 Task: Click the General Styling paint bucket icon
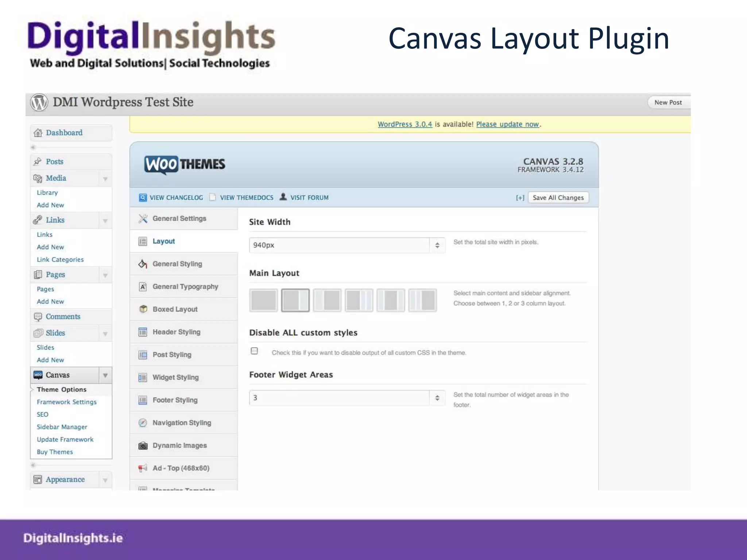pyautogui.click(x=143, y=264)
